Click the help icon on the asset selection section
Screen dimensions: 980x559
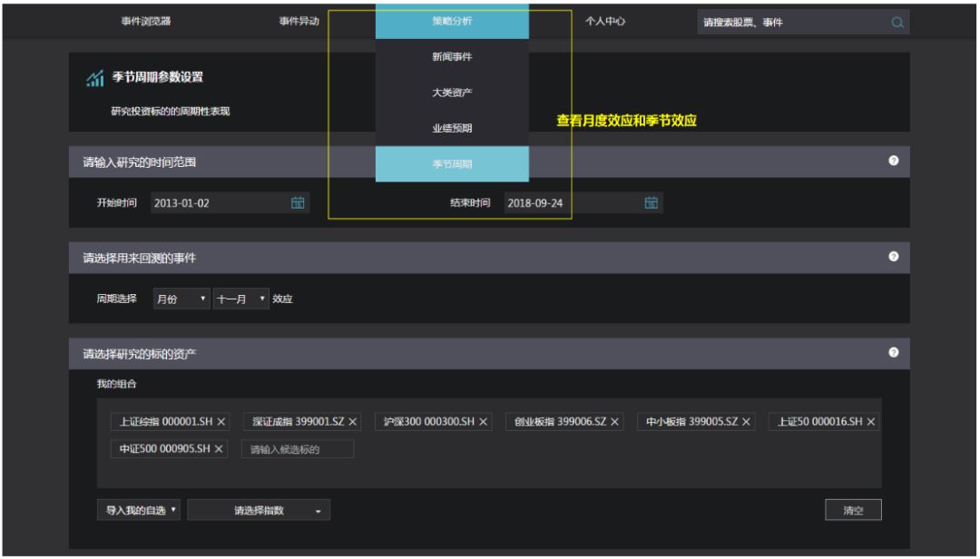(895, 348)
